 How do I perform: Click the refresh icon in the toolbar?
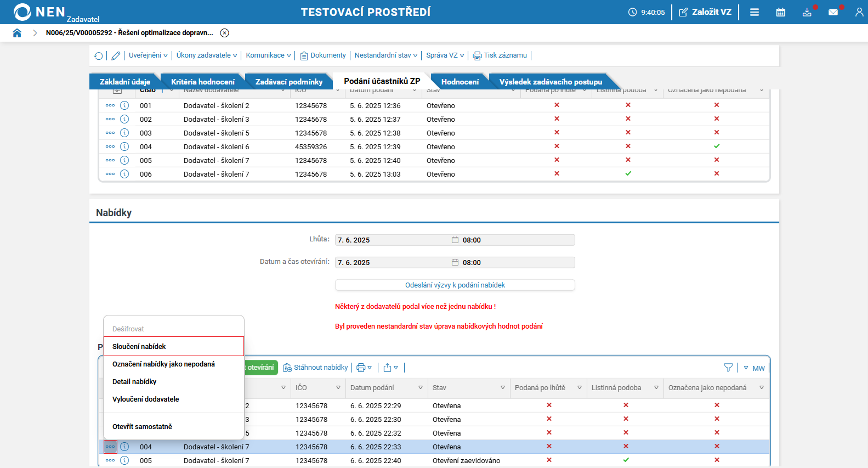coord(99,55)
